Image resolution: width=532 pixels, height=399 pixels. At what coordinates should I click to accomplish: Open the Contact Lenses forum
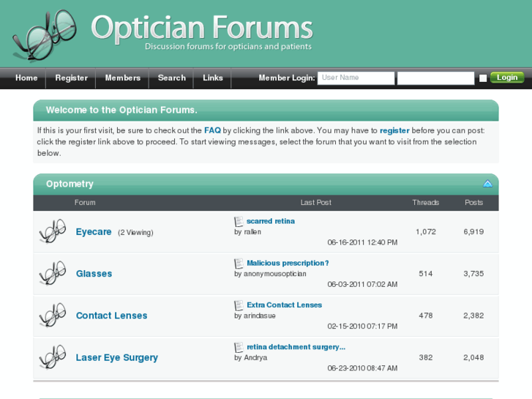(112, 316)
